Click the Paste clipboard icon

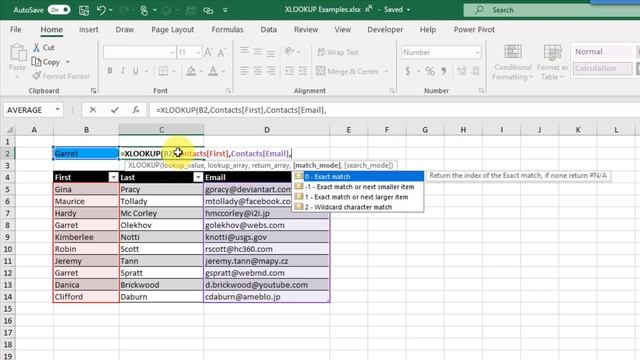[18, 53]
